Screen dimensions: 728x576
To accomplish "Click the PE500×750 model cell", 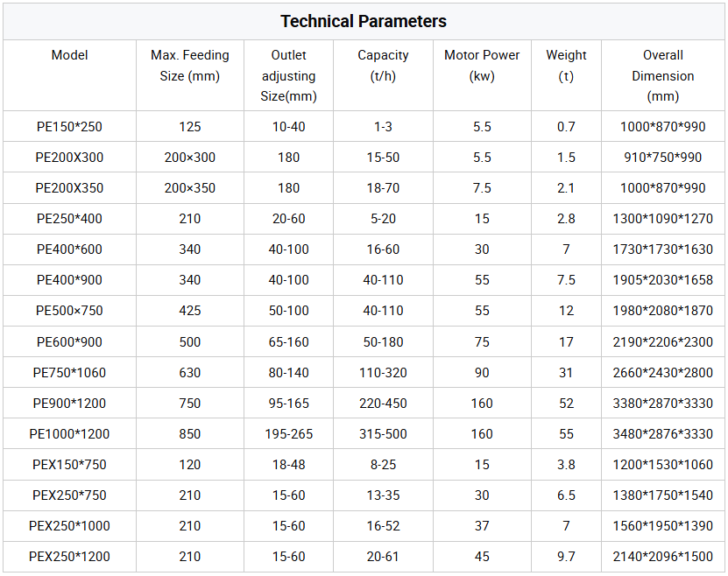I will [x=69, y=311].
